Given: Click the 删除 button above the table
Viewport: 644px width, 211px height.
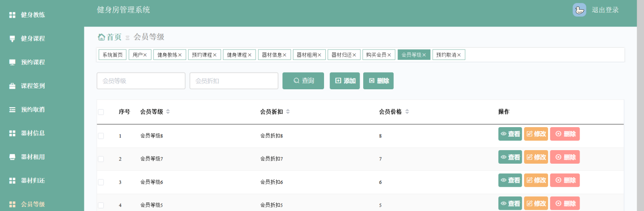Looking at the screenshot, I should point(379,81).
